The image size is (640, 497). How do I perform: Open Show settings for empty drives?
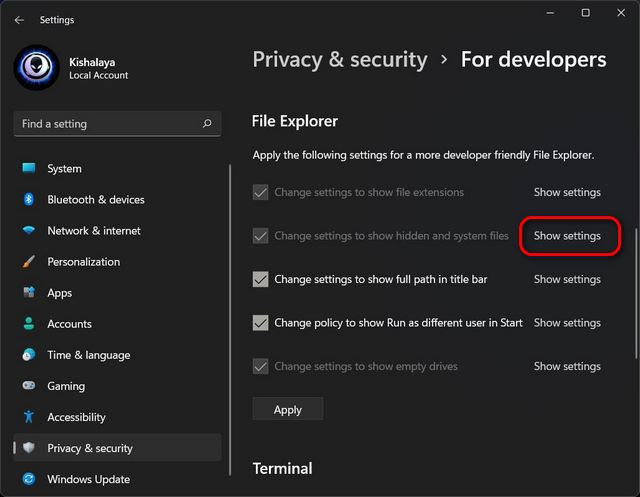[x=567, y=366]
